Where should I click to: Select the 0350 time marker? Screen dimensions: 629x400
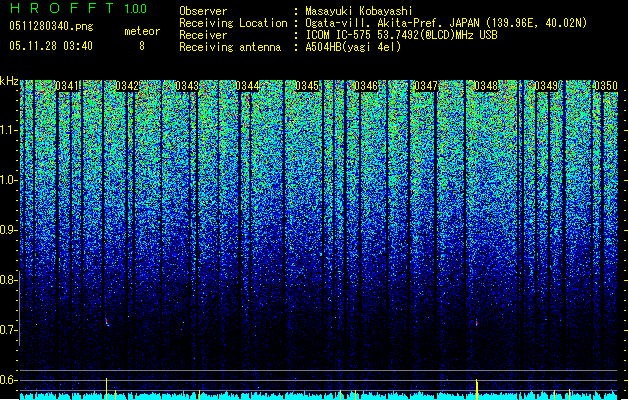click(606, 86)
